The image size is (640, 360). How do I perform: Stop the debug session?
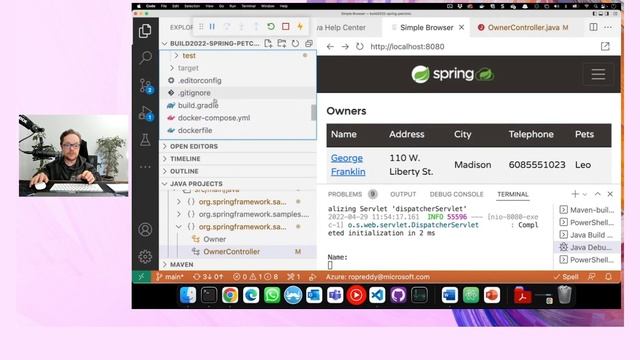[286, 27]
